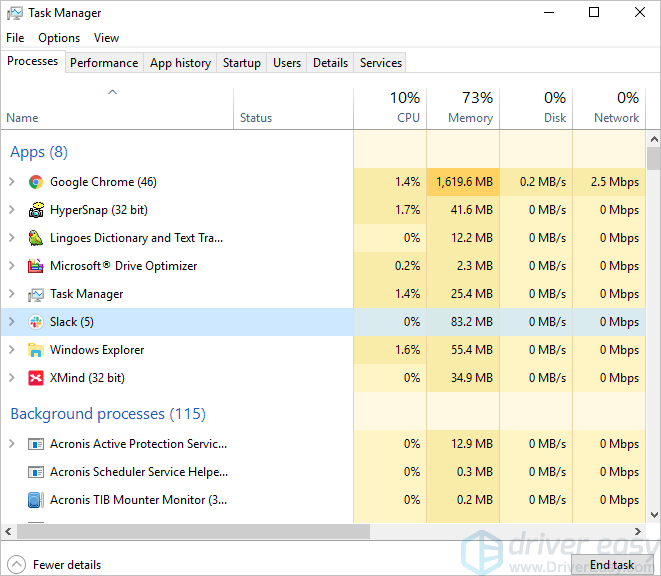Expand the Slack process group
Image resolution: width=661 pixels, height=576 pixels.
[12, 322]
